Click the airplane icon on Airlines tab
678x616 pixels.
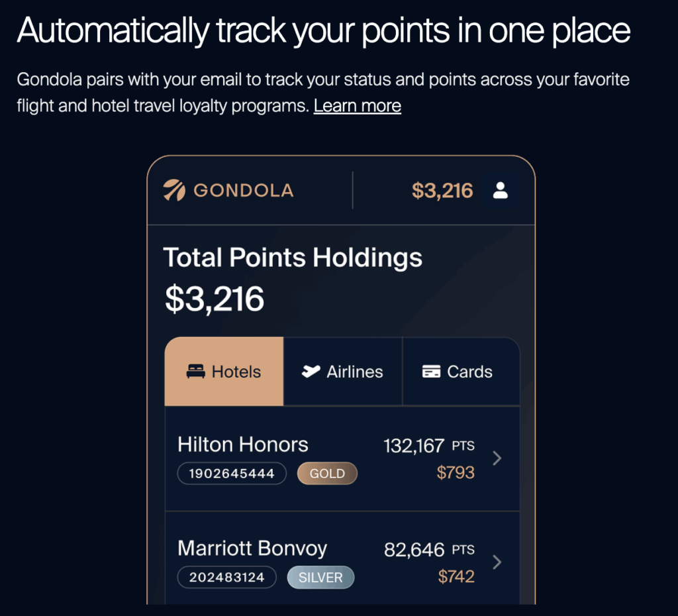[x=311, y=372]
